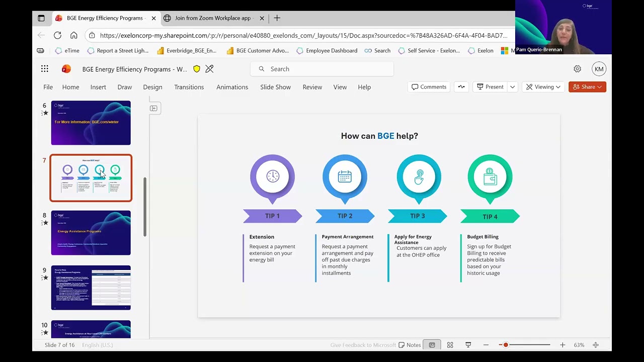Select slide 6 thumbnail
This screenshot has width=644, height=362.
(x=91, y=123)
